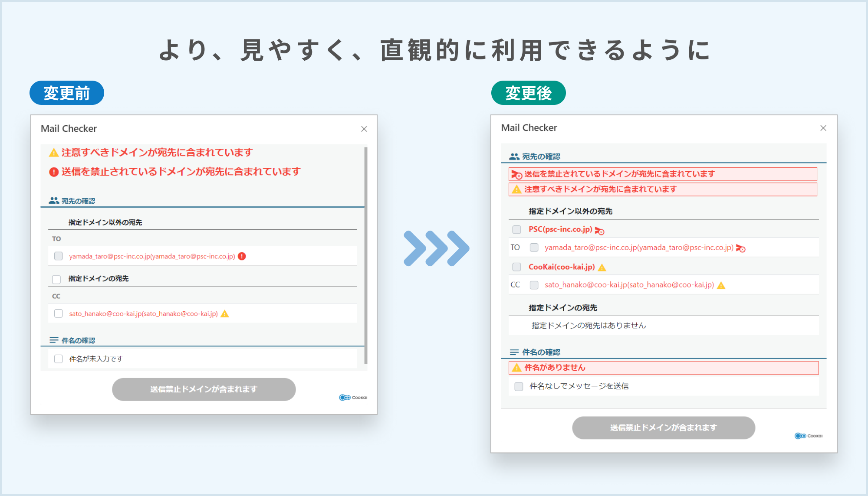Click the lines icon beside 件名の確認 in left dialog
Screen dimensions: 868x496
[54, 340]
